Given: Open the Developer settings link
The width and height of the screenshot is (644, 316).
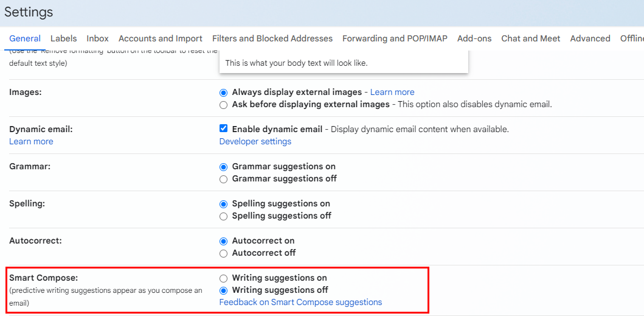Looking at the screenshot, I should pyautogui.click(x=255, y=141).
